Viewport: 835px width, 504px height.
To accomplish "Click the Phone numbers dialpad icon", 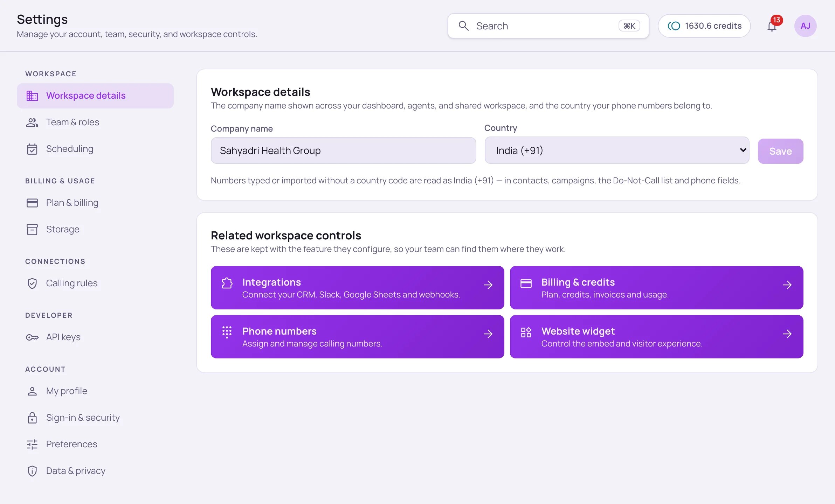I will 227,332.
